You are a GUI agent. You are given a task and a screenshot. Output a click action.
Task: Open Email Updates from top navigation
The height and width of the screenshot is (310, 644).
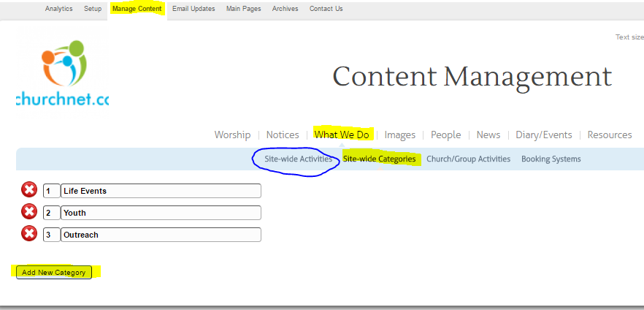point(193,9)
